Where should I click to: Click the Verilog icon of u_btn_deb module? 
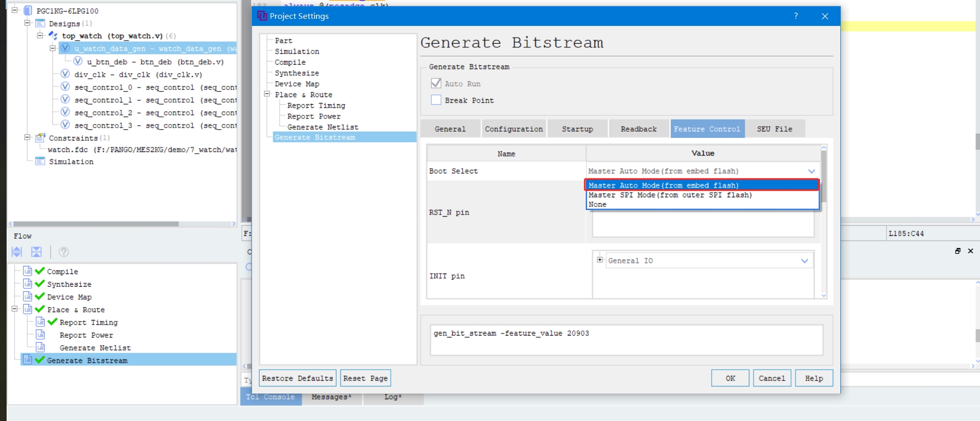point(78,61)
